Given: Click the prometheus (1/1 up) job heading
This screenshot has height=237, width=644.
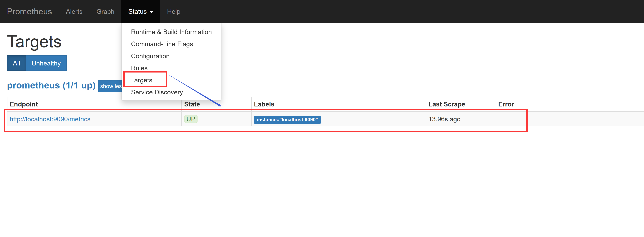Looking at the screenshot, I should (51, 85).
